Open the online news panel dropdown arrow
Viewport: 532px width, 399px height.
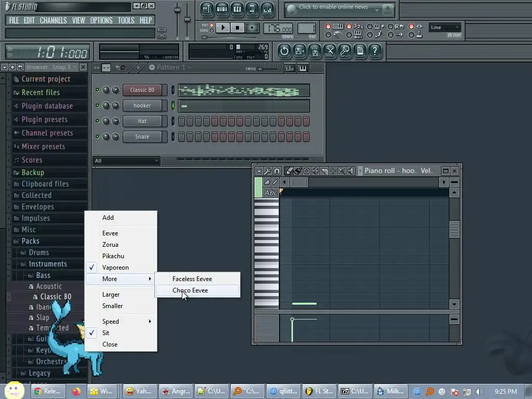pyautogui.click(x=377, y=10)
